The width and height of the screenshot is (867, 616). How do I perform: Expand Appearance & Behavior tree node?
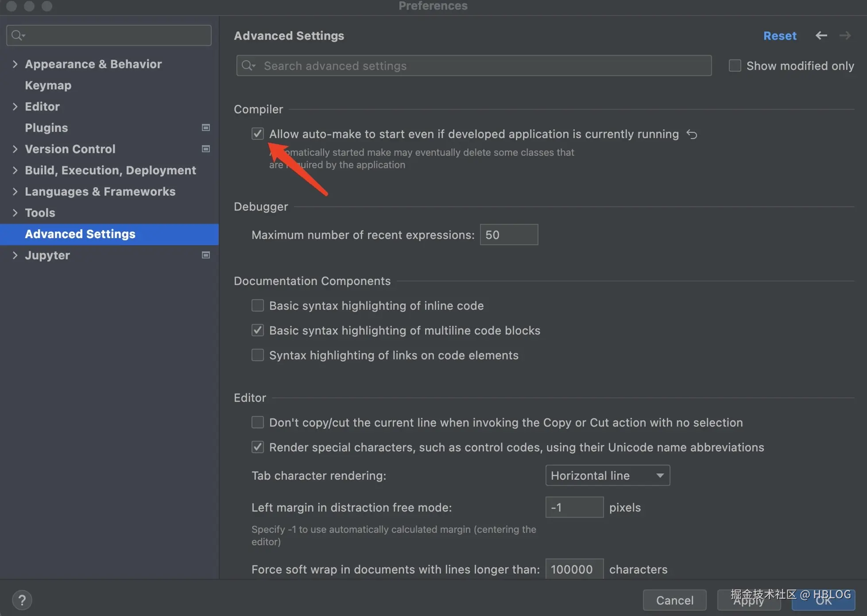point(15,64)
